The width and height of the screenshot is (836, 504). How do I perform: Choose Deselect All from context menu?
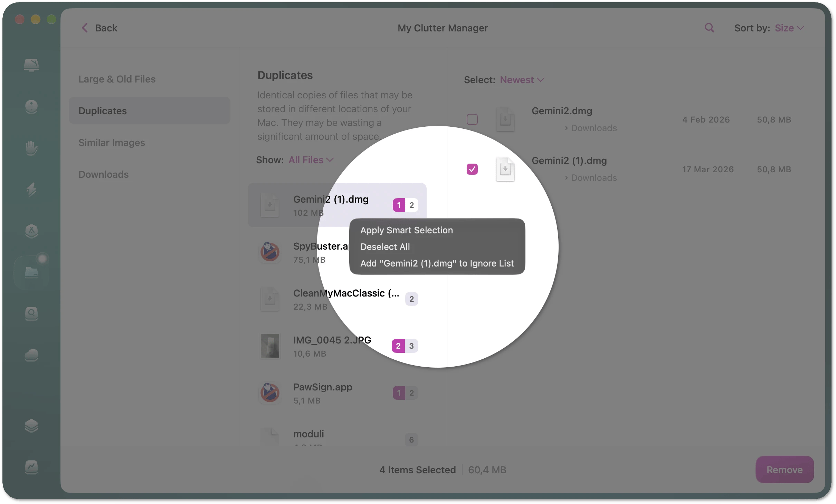click(x=437, y=247)
